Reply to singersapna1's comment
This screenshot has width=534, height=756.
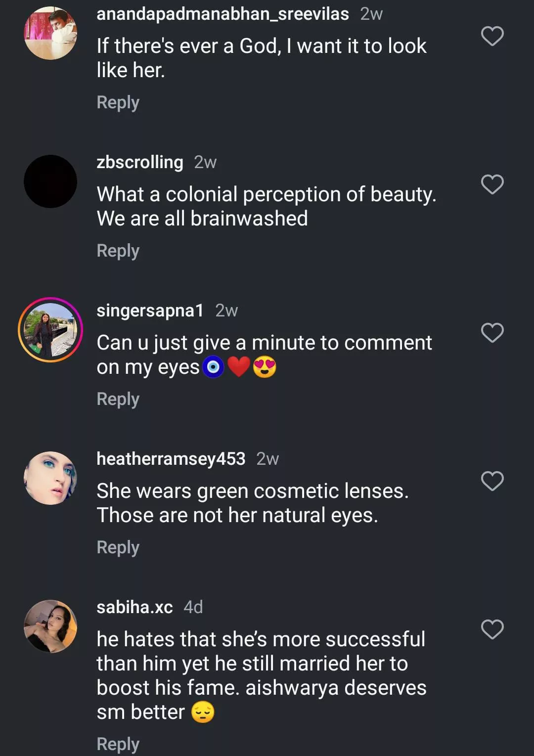[118, 399]
